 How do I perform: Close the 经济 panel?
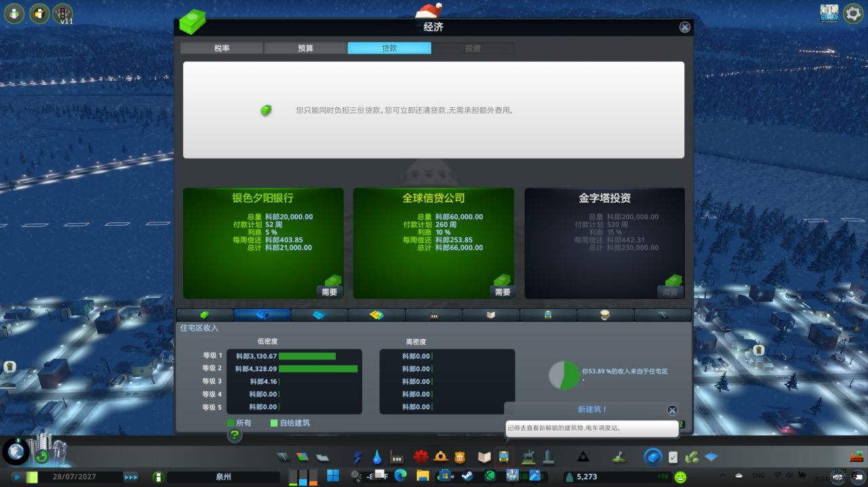coord(685,27)
